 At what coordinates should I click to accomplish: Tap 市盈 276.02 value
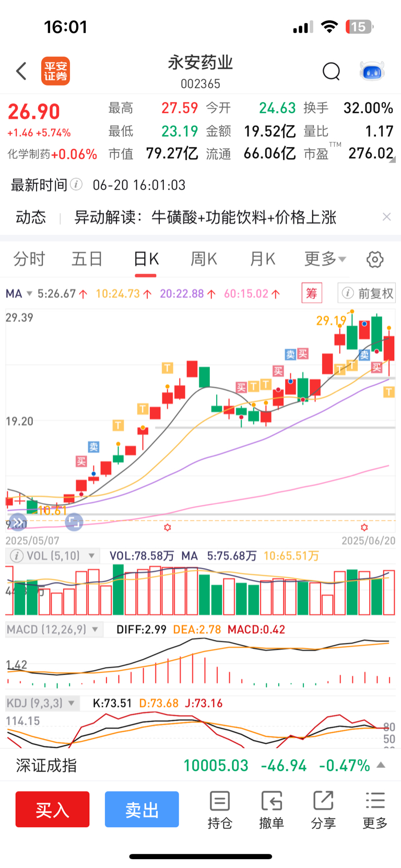coord(371,153)
